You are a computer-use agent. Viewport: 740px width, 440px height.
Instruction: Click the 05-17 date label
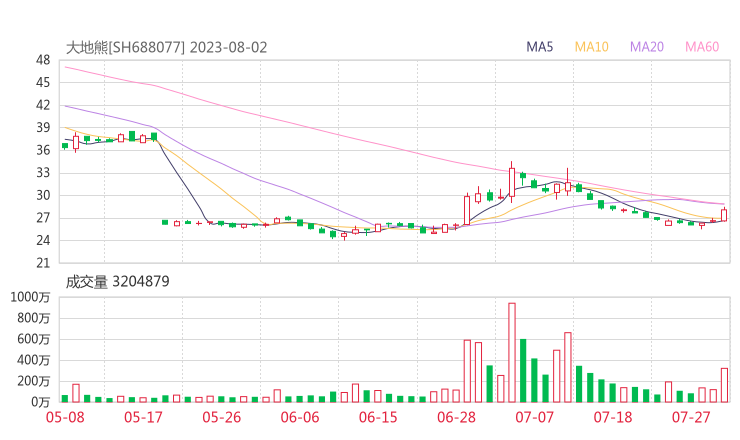(143, 418)
